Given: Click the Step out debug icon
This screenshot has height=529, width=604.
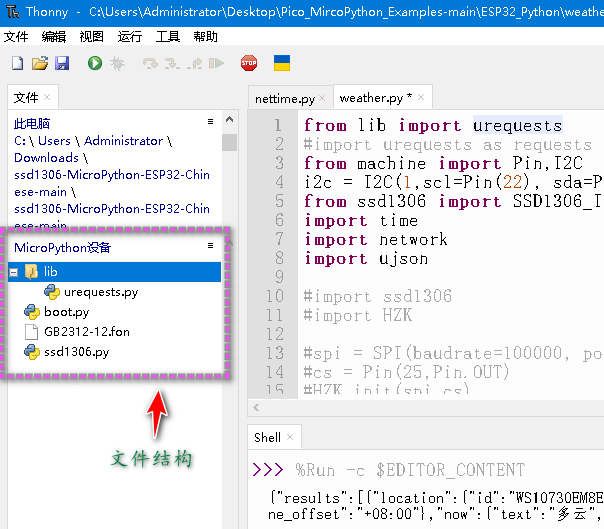Looking at the screenshot, I should (195, 63).
